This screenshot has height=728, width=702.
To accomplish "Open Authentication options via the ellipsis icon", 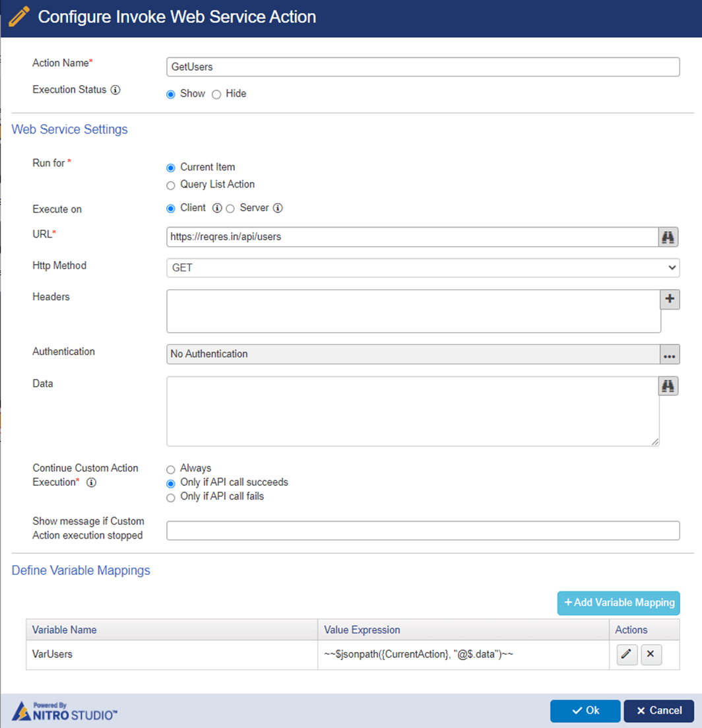I will click(670, 354).
